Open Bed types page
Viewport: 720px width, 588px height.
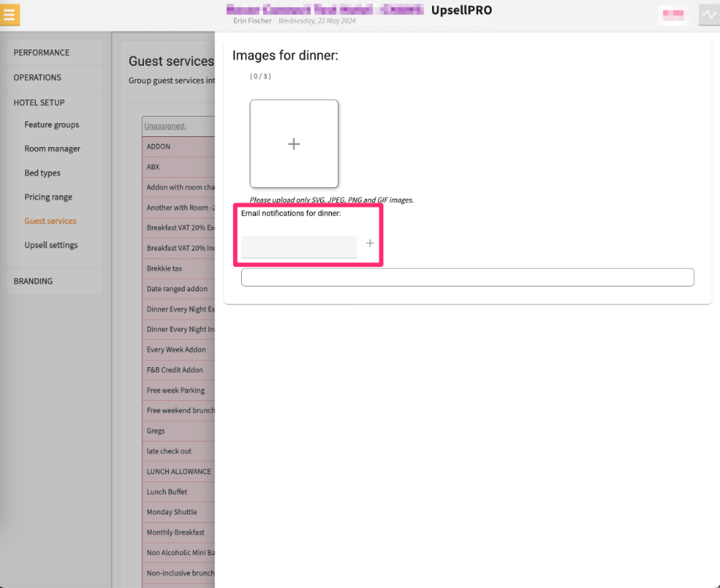pyautogui.click(x=42, y=173)
